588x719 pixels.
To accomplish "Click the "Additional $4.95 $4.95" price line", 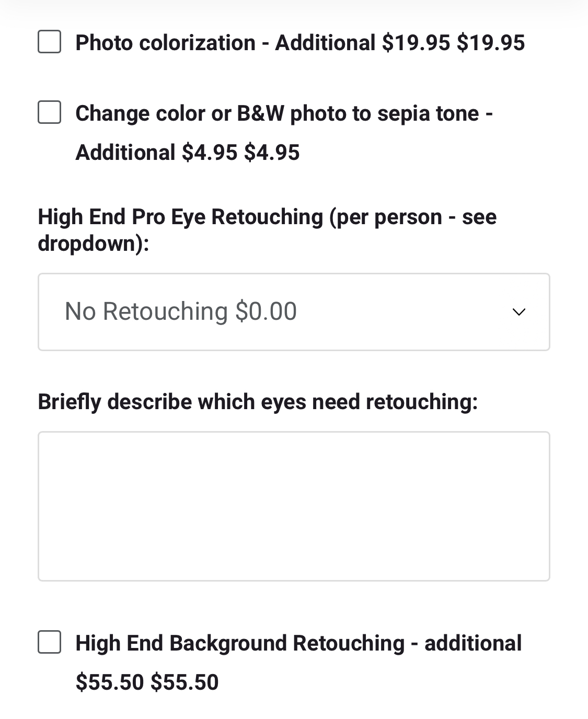I will [x=188, y=153].
